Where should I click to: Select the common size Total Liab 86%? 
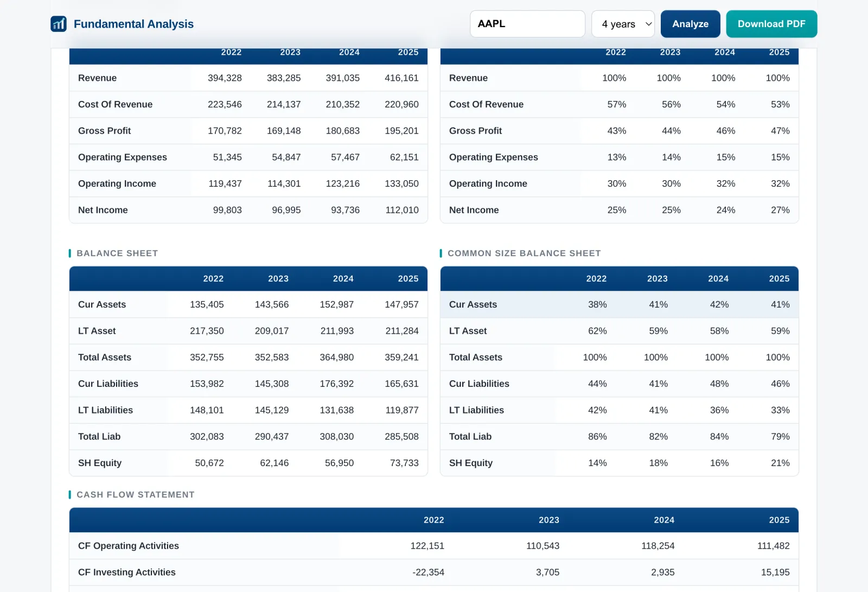[597, 437]
